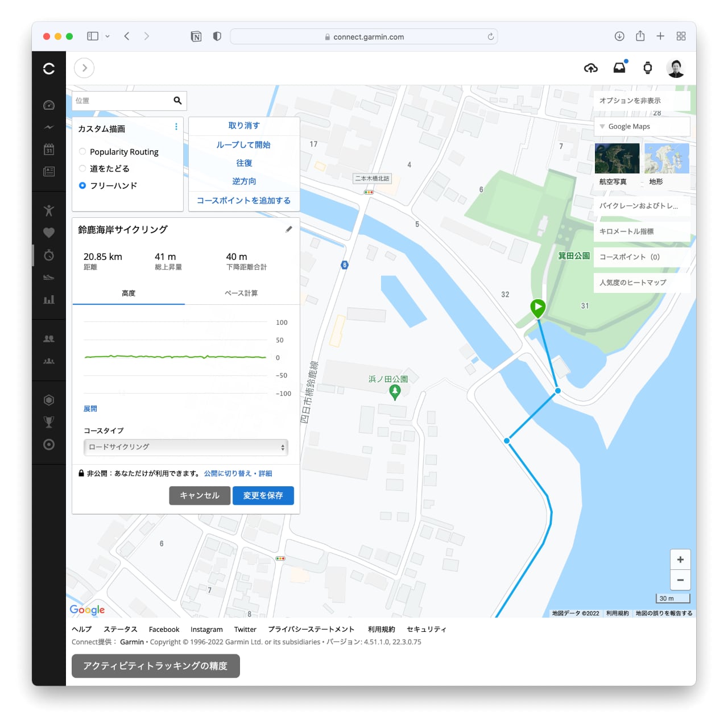Select the 航空写真 map thumbnail
The height and width of the screenshot is (728, 728).
(617, 159)
